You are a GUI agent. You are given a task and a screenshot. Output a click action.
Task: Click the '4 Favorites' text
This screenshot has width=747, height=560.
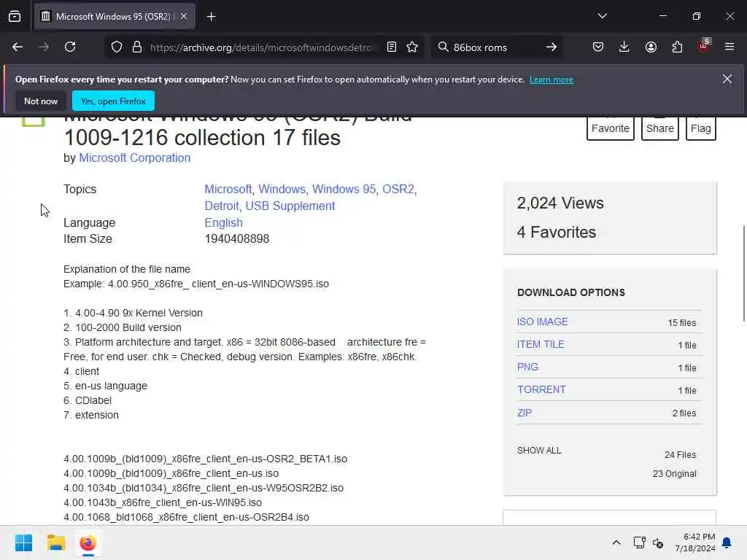[557, 232]
